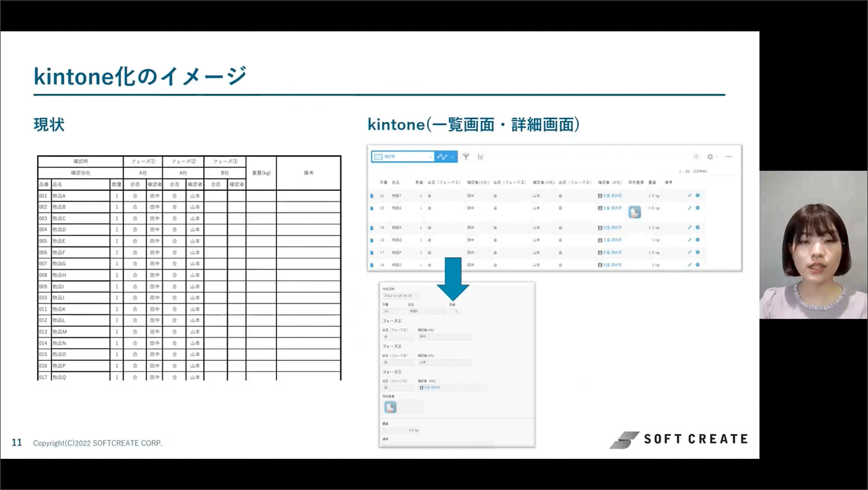Delete the 物品T record via round icon
The image size is (868, 490).
(x=697, y=195)
